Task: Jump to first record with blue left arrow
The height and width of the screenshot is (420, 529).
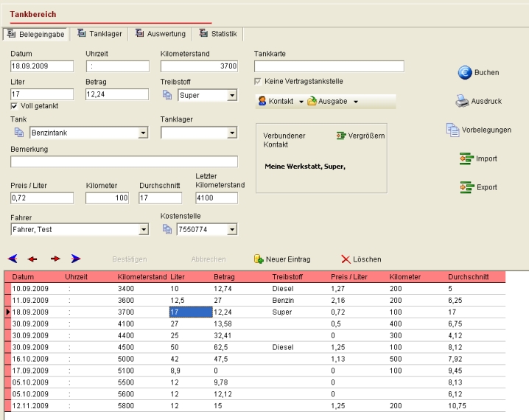Action: click(x=13, y=259)
